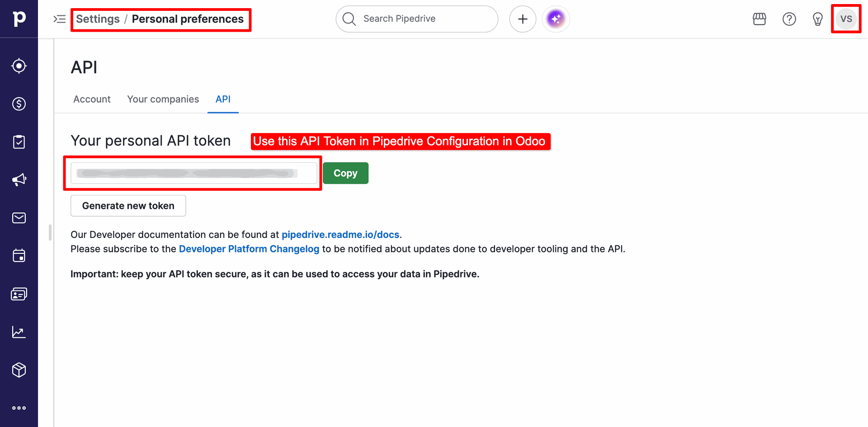The width and height of the screenshot is (868, 427).
Task: Click the 'Important: keep your API token secure' note
Action: [x=275, y=274]
